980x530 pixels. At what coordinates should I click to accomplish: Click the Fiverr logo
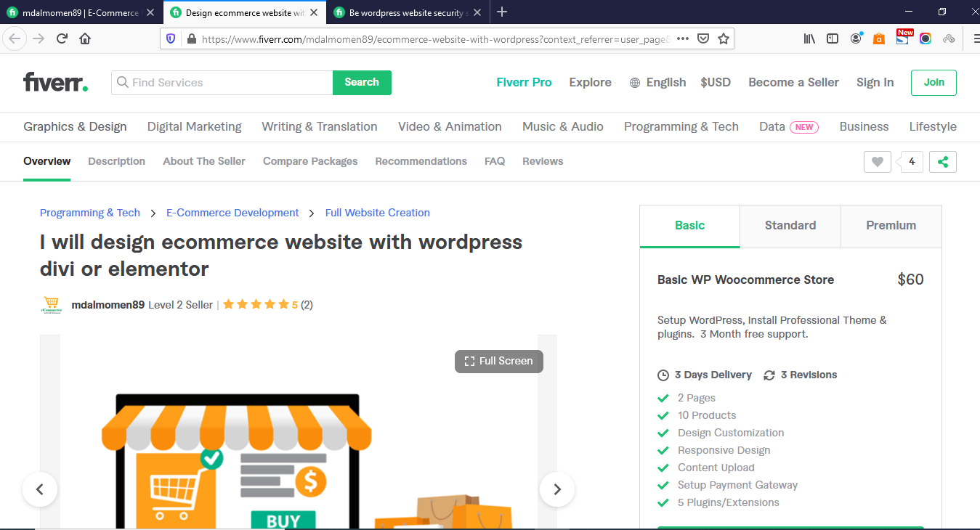click(x=55, y=82)
